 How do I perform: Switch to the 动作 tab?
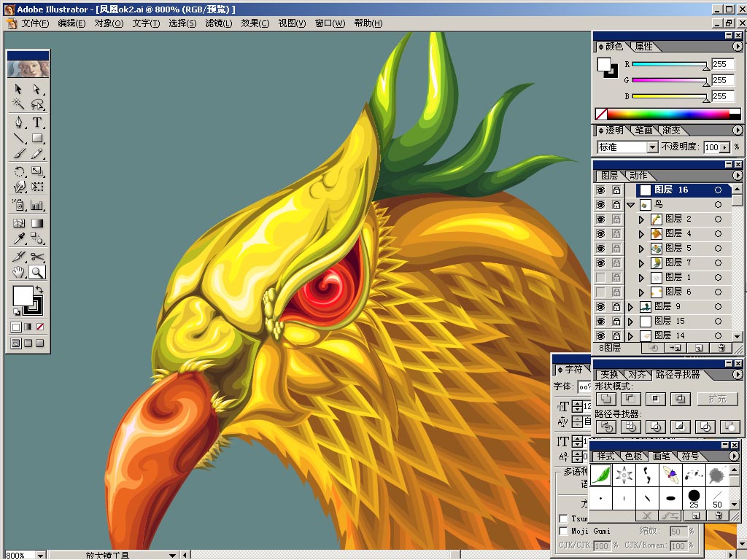[638, 176]
